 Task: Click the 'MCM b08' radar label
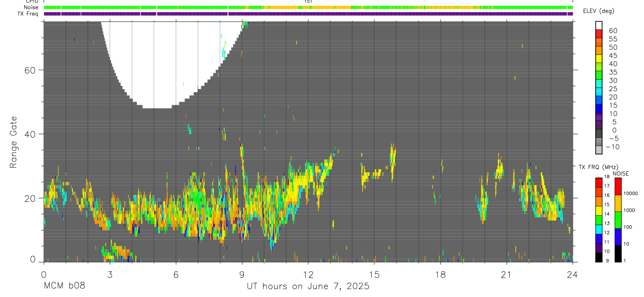64,286
